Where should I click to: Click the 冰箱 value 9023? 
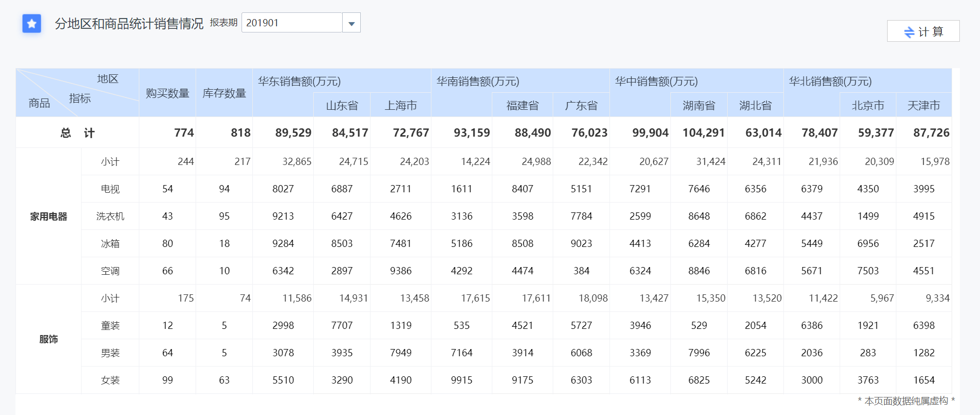pyautogui.click(x=582, y=244)
